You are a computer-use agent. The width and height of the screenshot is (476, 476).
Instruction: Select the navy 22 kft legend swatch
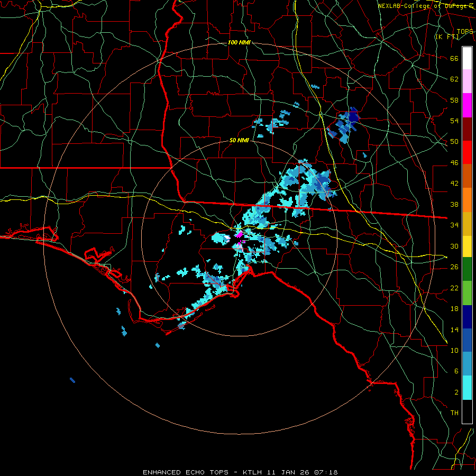(x=467, y=317)
